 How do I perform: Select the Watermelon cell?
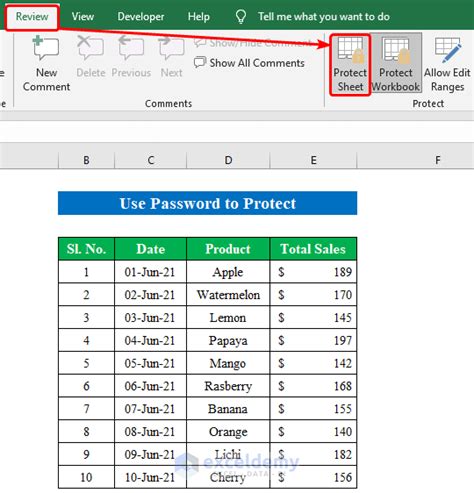coord(228,295)
